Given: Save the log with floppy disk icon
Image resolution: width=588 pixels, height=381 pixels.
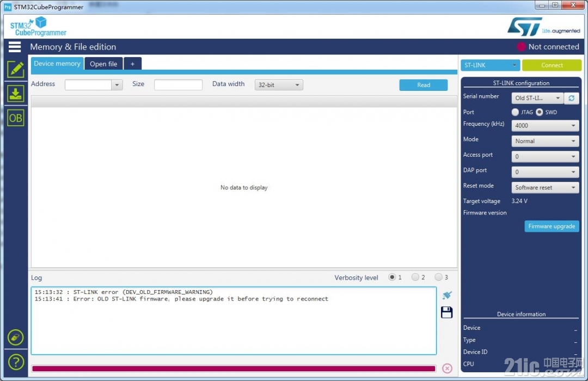Looking at the screenshot, I should click(446, 312).
